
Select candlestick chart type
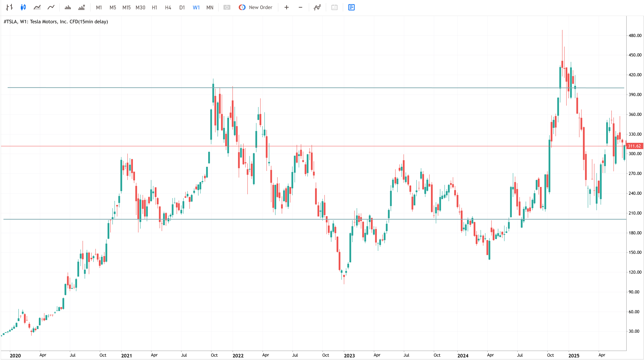(x=23, y=7)
